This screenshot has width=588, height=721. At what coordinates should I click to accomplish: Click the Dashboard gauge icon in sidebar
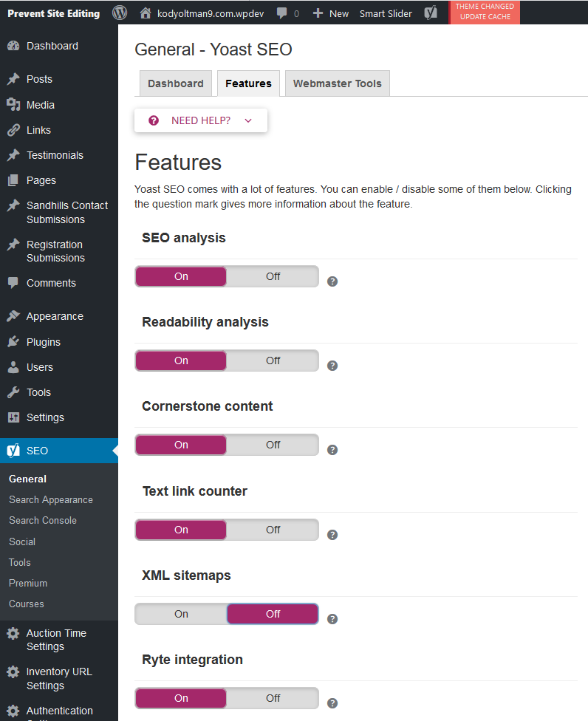(x=13, y=46)
